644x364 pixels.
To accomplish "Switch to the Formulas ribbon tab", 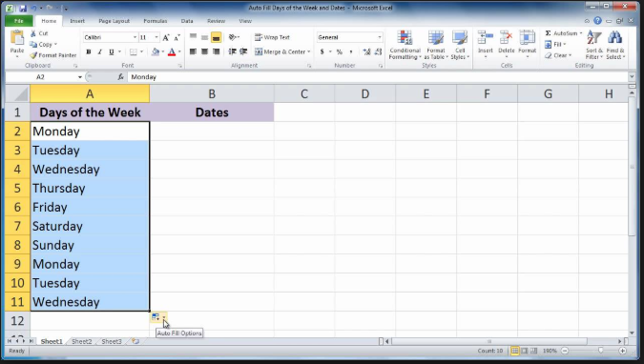I will (x=156, y=21).
